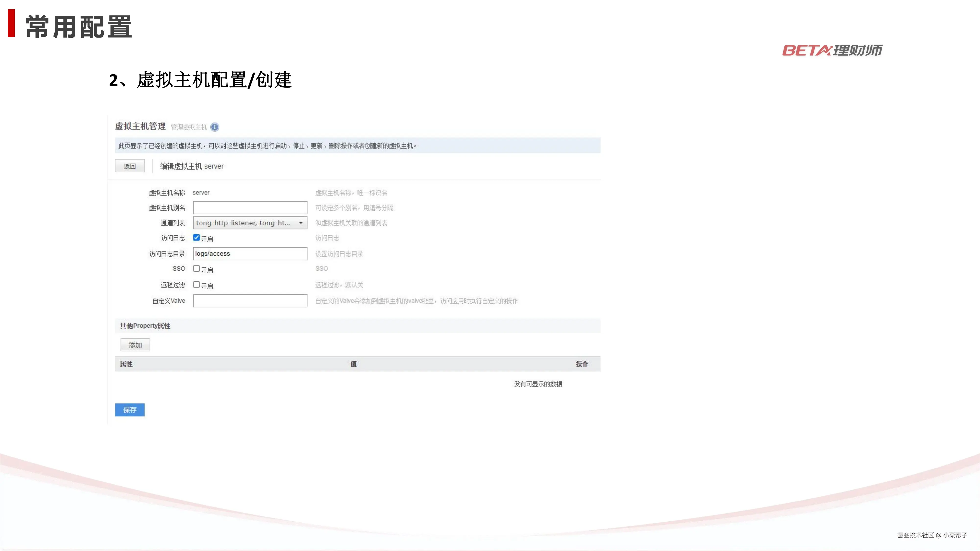Click the dropdown arrow next to tong-http-listener
The image size is (980, 551).
click(301, 223)
